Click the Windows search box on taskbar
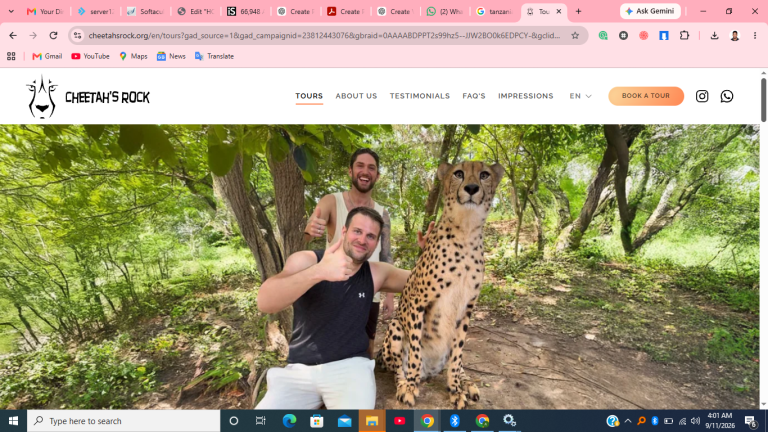The width and height of the screenshot is (768, 432). (123, 421)
